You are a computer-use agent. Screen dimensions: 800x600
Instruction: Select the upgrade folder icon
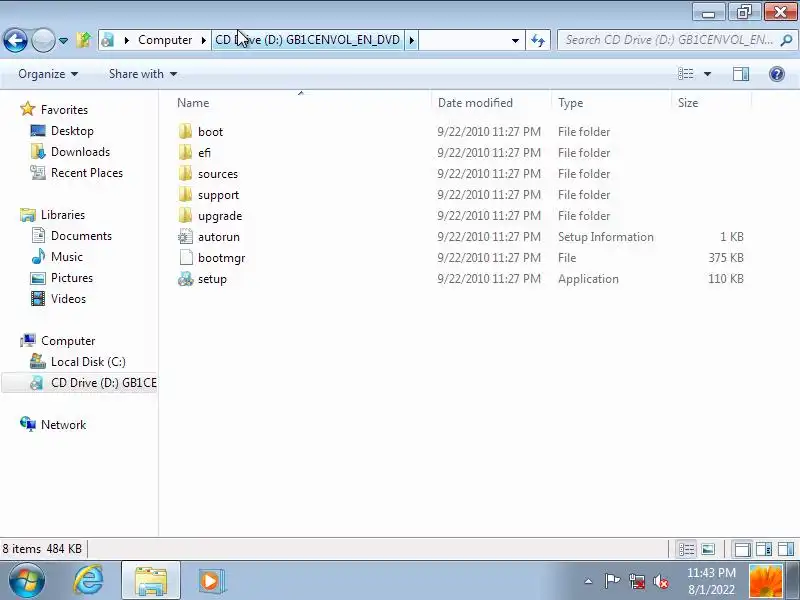click(x=186, y=215)
